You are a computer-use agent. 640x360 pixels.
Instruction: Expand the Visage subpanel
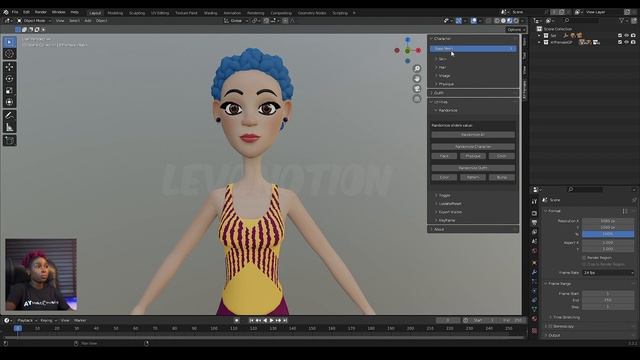coord(444,76)
